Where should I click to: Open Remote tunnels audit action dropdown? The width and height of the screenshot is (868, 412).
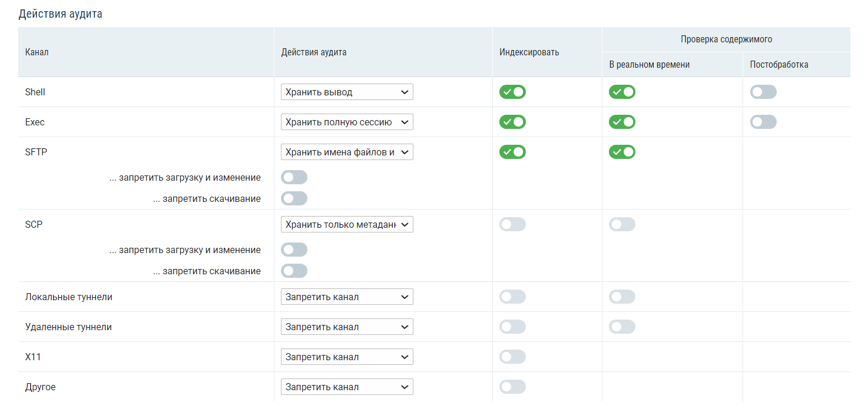(x=347, y=327)
